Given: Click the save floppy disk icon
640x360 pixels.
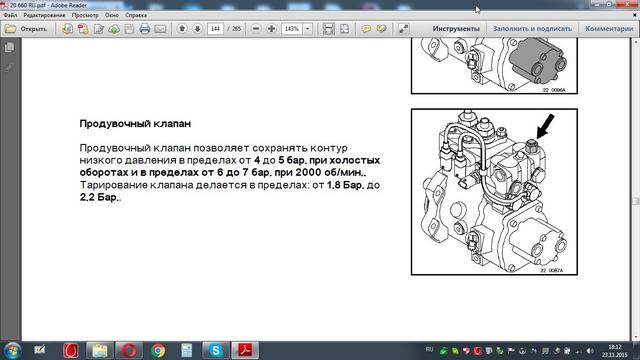Looking at the screenshot, I should pyautogui.click(x=129, y=29).
